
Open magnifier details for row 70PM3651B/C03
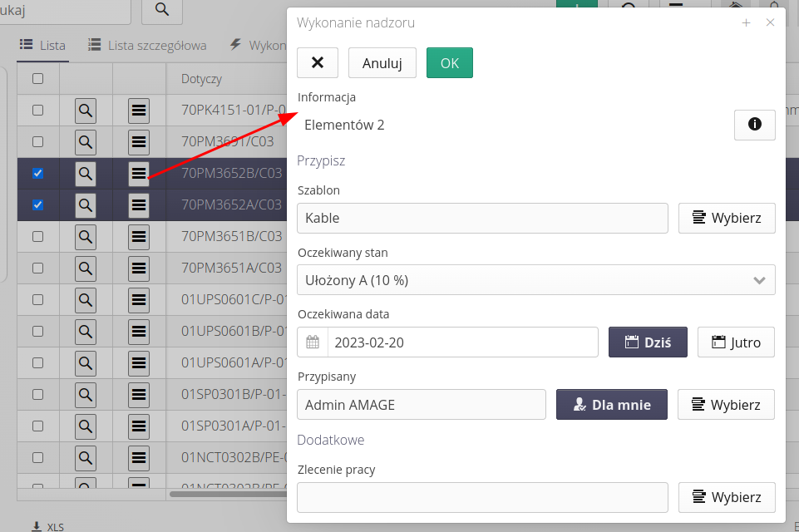pos(86,237)
